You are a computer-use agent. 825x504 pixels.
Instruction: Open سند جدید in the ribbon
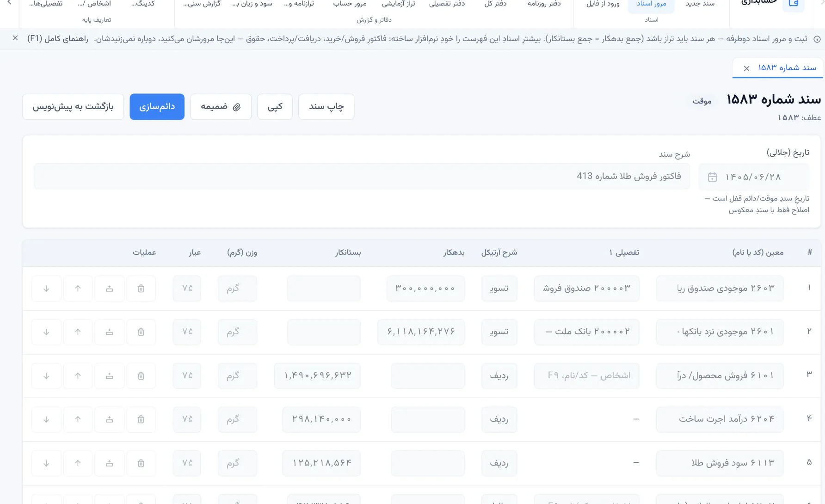pyautogui.click(x=700, y=4)
